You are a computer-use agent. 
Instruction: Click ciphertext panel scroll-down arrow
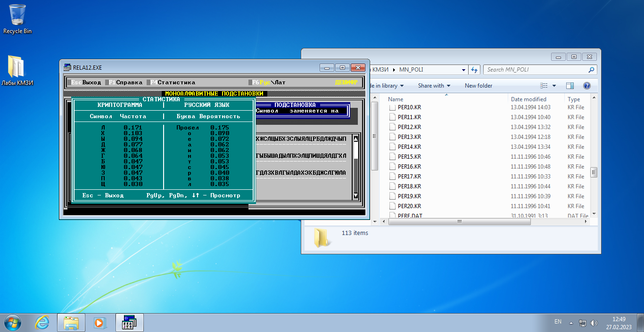tap(355, 195)
